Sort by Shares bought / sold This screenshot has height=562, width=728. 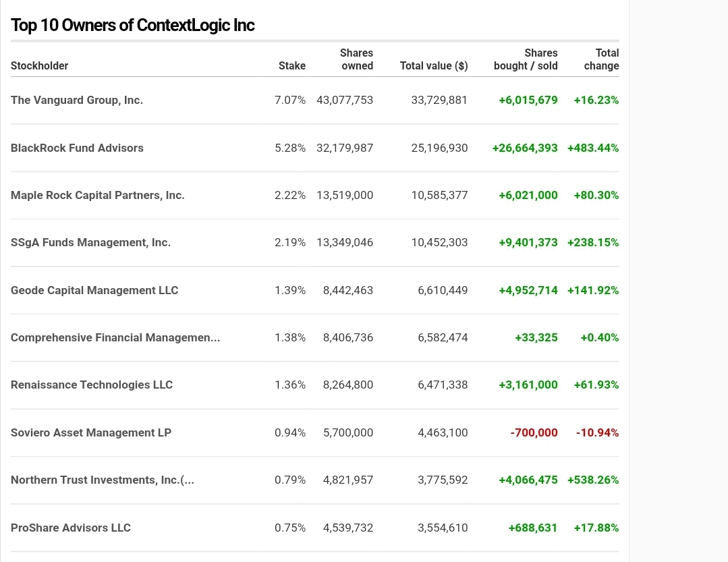(526, 59)
